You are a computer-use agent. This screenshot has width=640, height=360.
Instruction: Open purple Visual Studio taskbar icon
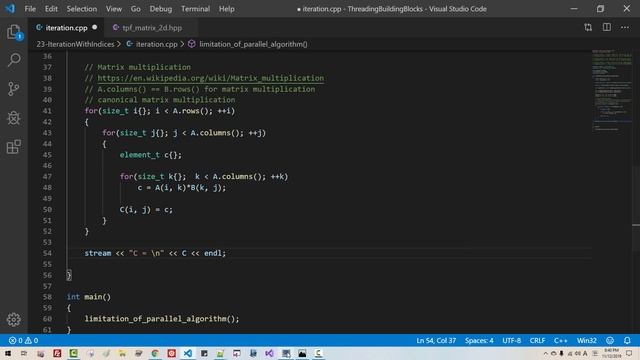[269, 353]
